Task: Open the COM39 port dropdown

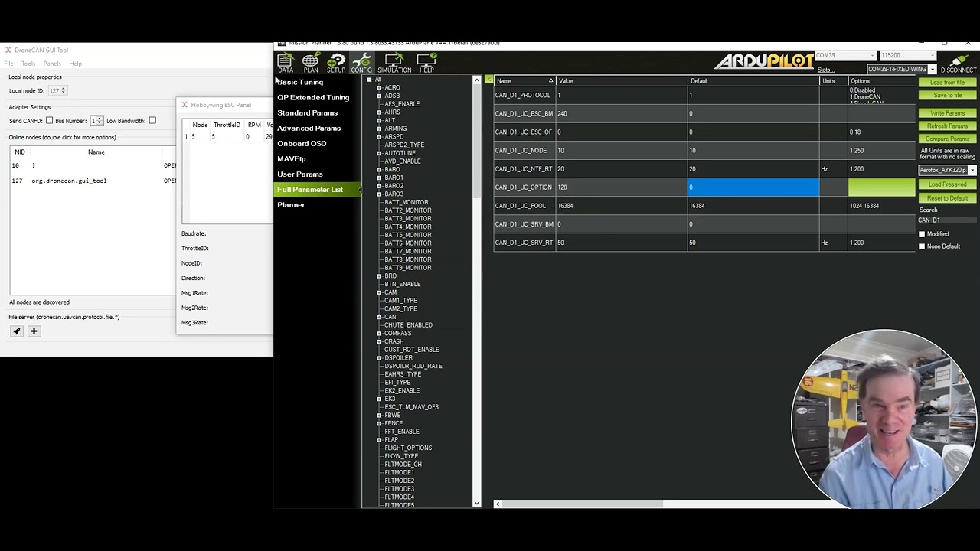Action: point(845,56)
